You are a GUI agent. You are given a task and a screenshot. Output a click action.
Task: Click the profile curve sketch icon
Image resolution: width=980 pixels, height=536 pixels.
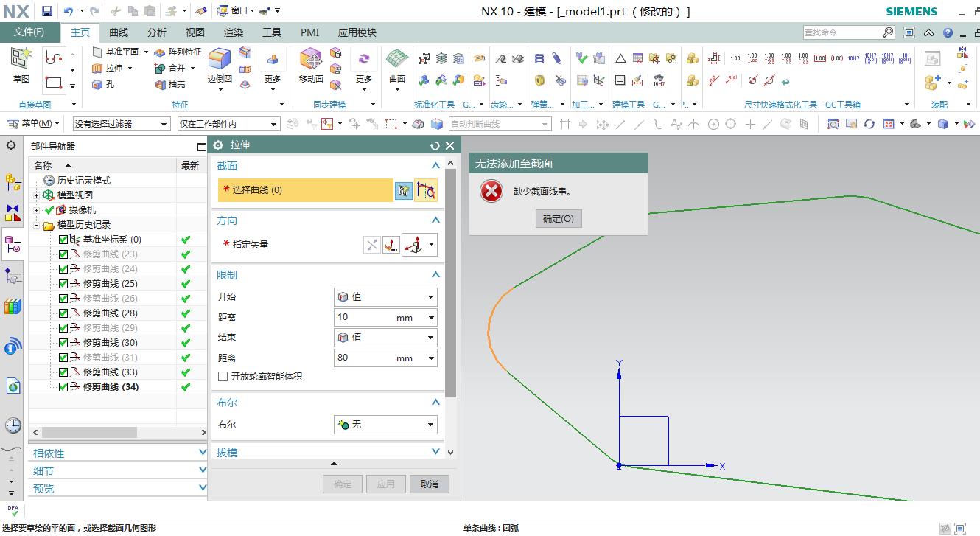point(53,58)
